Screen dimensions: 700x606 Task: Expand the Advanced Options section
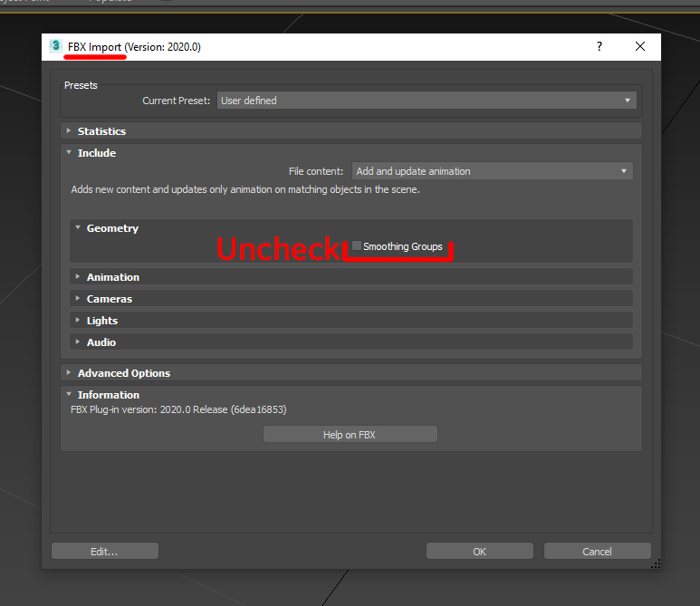[350, 373]
